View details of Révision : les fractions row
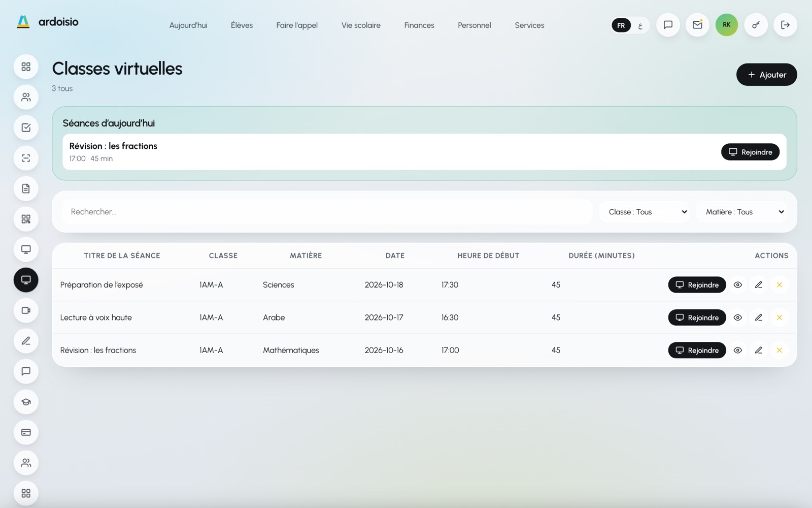 (738, 350)
